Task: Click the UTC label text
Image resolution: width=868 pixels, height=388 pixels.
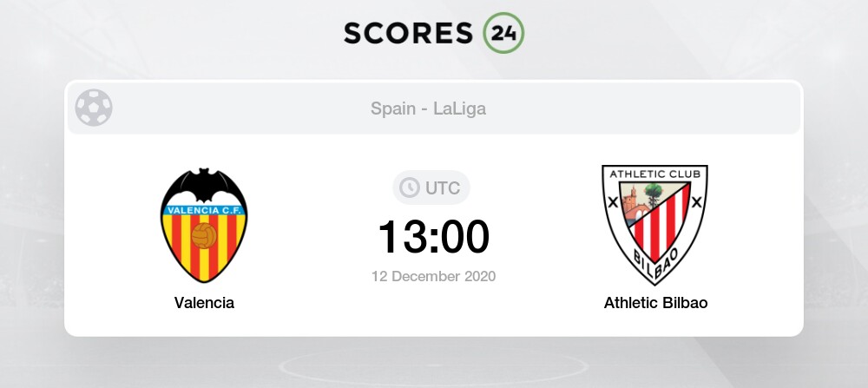Action: pyautogui.click(x=443, y=188)
